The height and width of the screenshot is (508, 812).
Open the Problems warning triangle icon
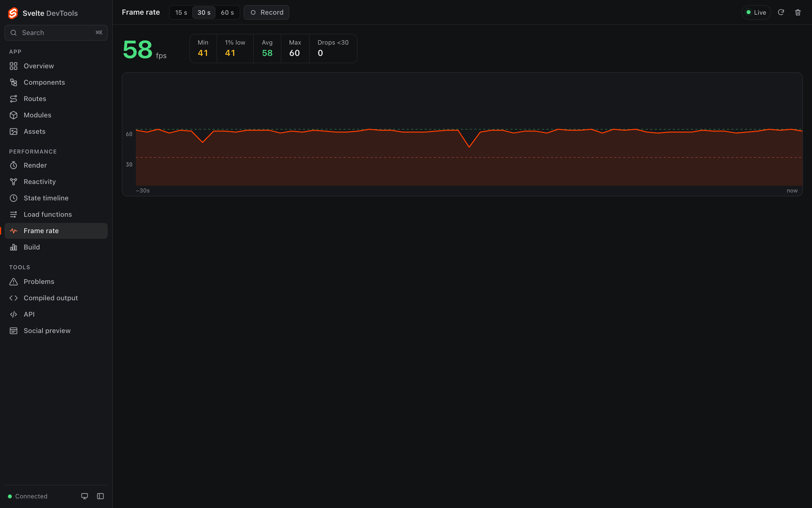click(x=14, y=282)
